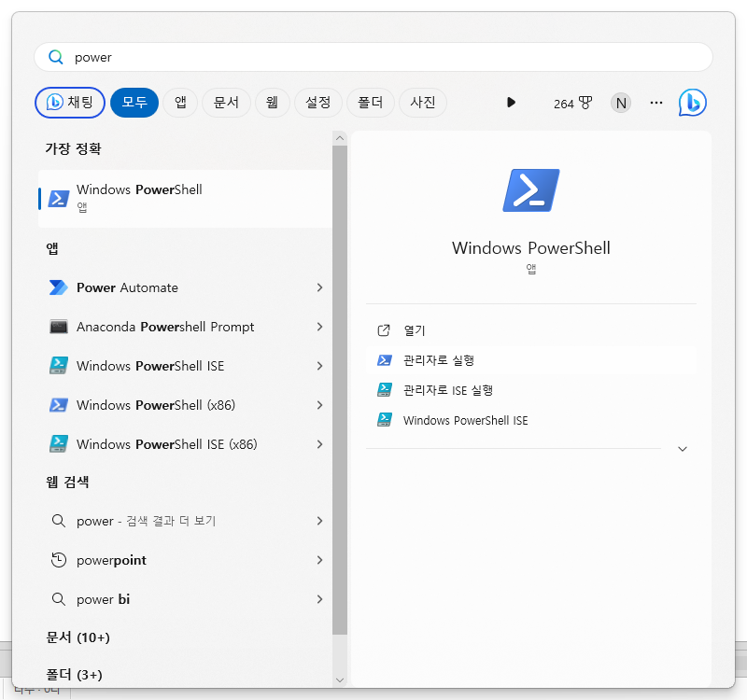Open the three-dot more options menu
This screenshot has width=747, height=700.
(x=656, y=103)
